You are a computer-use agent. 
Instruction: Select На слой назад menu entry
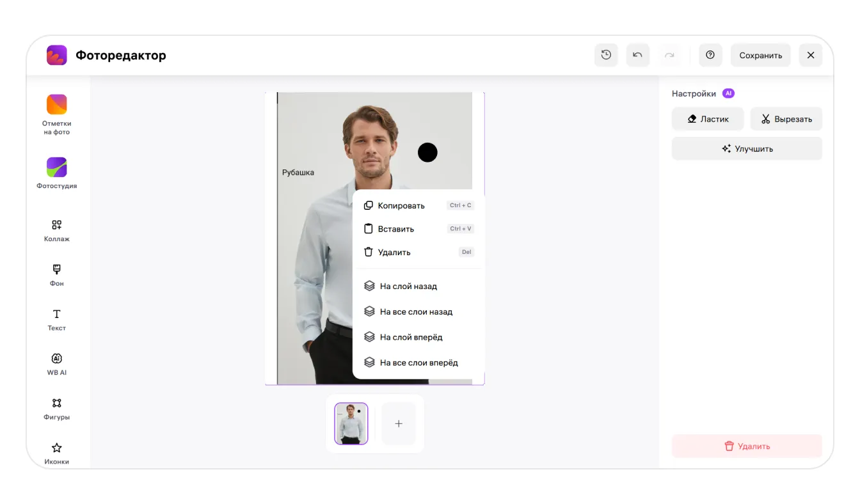coord(418,287)
